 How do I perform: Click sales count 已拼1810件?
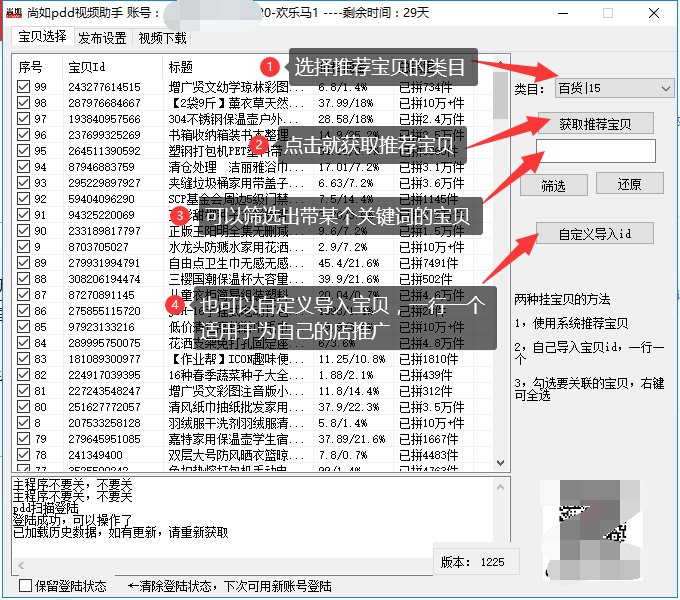[x=428, y=359]
